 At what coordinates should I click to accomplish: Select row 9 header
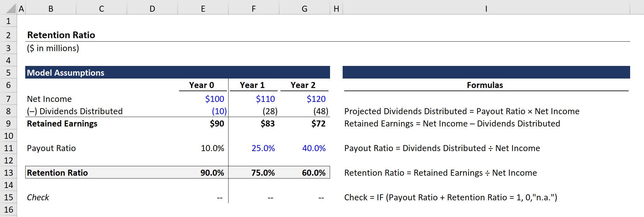[9, 123]
